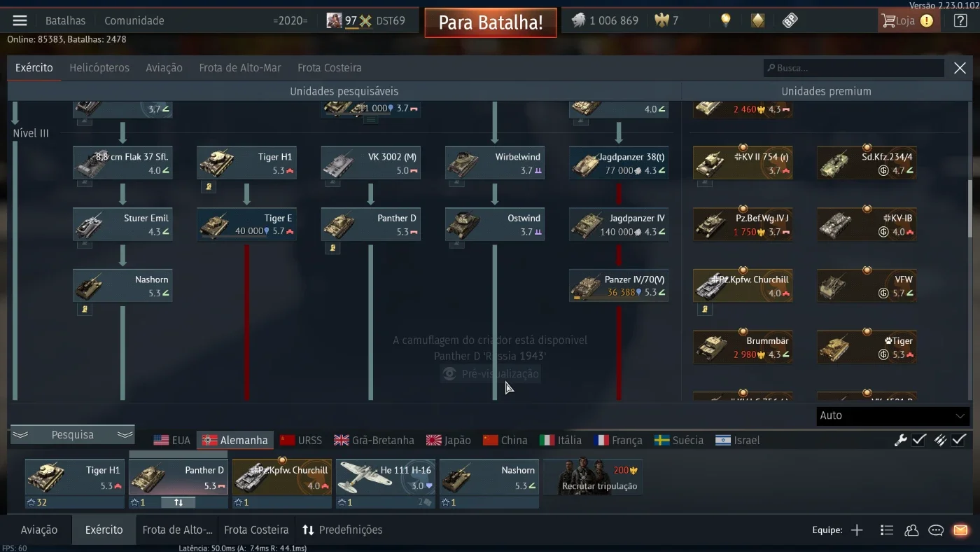This screenshot has width=980, height=552.
Task: Switch to Frota Costeira tree tab
Action: 329,68
